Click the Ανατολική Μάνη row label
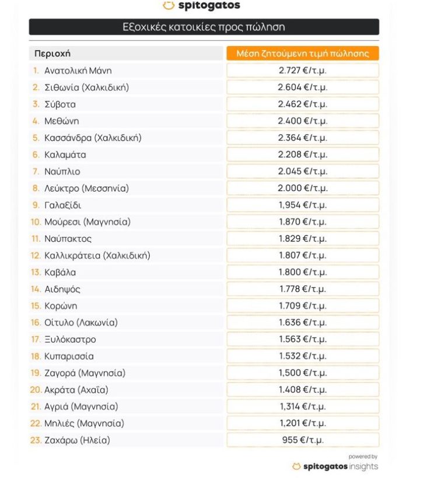This screenshot has width=448, height=478. (78, 71)
